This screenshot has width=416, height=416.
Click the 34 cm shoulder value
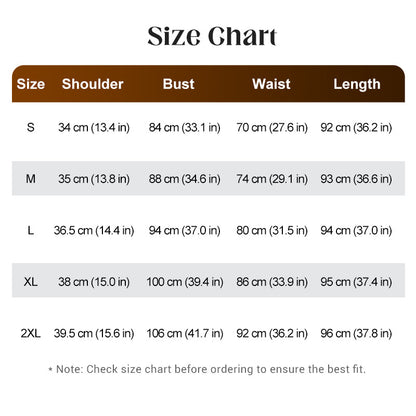[94, 127]
